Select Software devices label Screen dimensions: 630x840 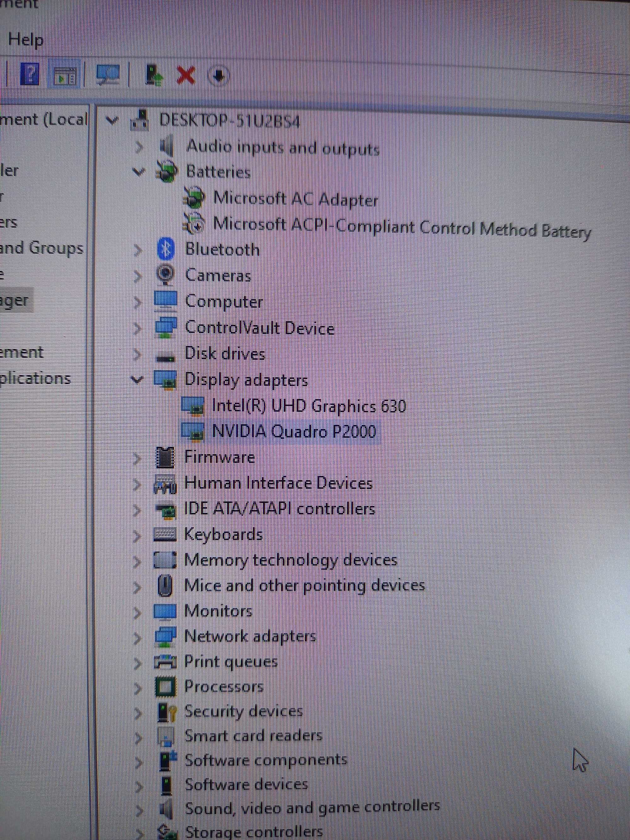[246, 785]
